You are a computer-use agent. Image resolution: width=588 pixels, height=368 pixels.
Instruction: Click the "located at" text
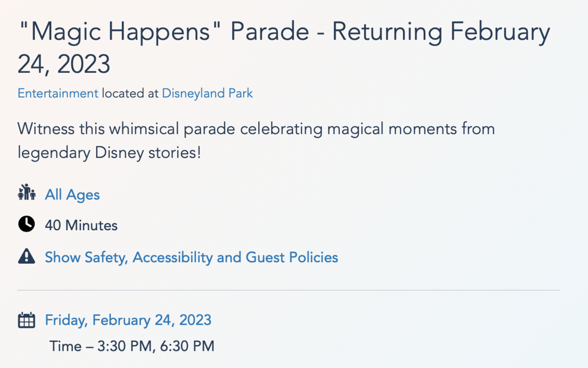point(130,93)
